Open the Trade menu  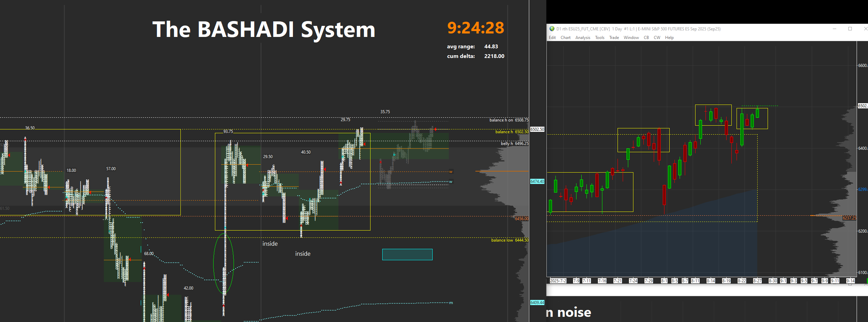pyautogui.click(x=614, y=38)
